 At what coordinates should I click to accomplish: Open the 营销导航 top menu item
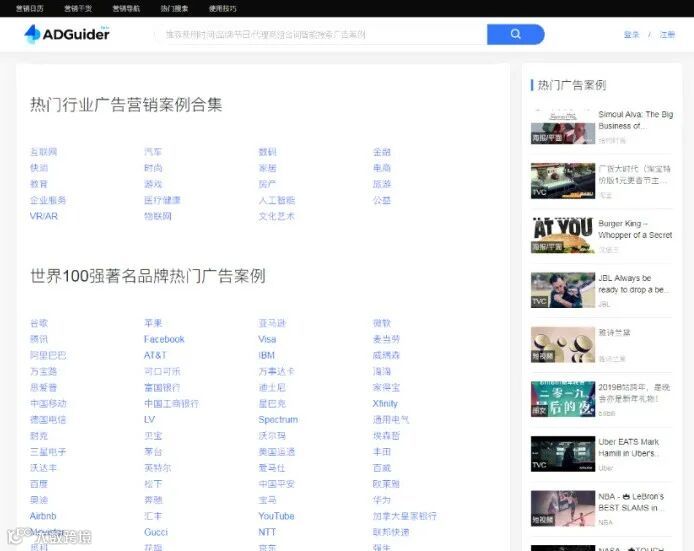pyautogui.click(x=126, y=8)
